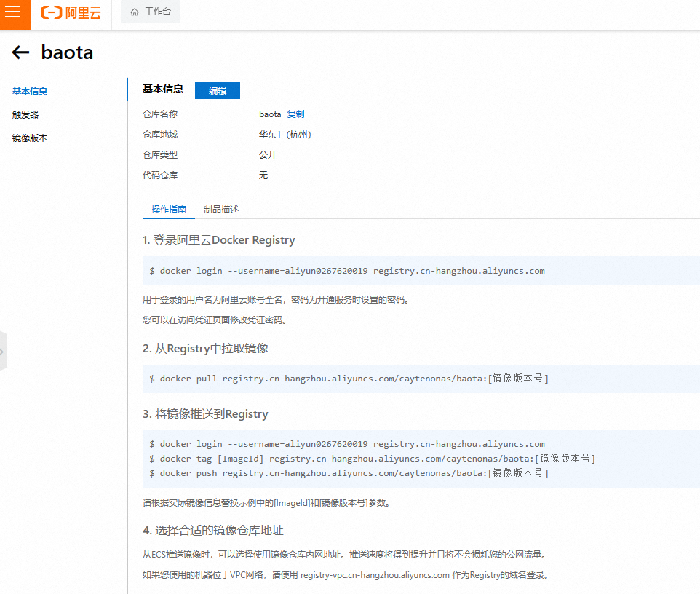Screen dimensions: 700x594
Task: Click the 华东1 (杭州) region value
Action: [x=285, y=135]
